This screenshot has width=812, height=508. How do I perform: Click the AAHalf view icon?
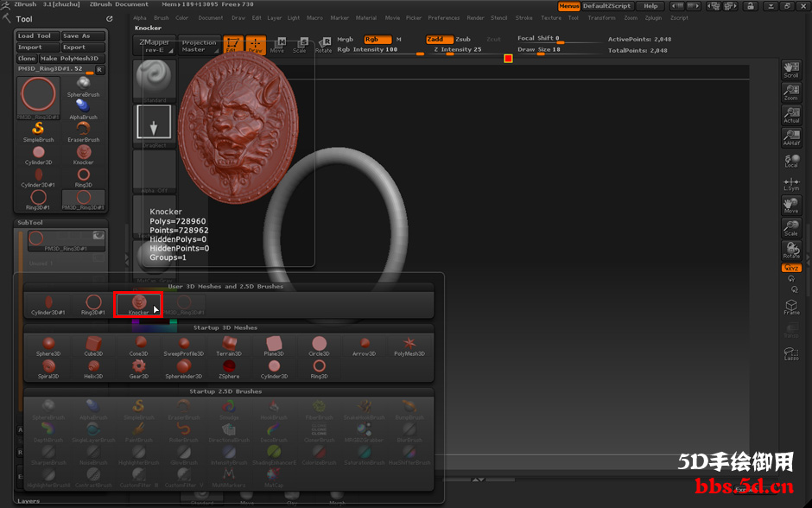click(791, 137)
